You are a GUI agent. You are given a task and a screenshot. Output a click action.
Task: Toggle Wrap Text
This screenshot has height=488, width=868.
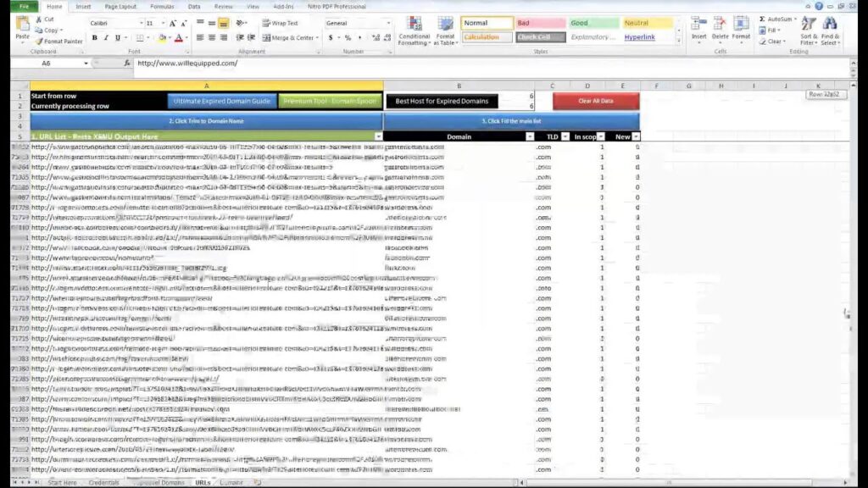pos(280,23)
